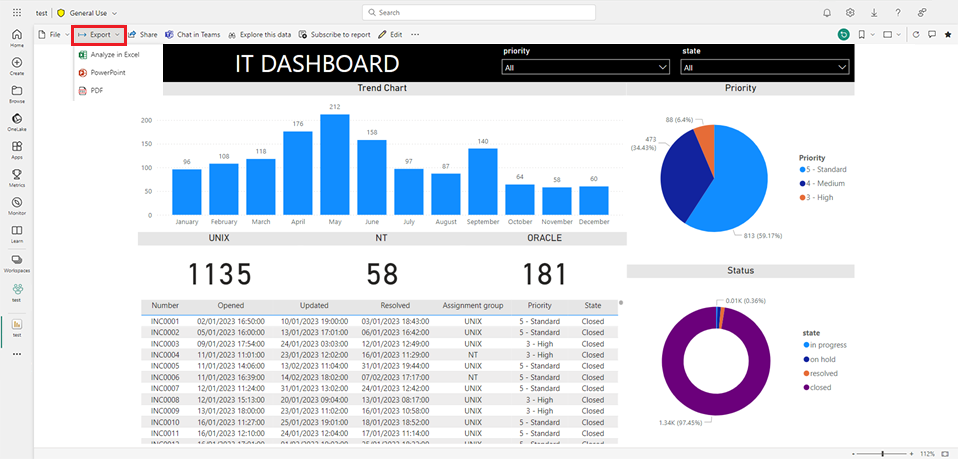Click the green reset to default icon

844,34
